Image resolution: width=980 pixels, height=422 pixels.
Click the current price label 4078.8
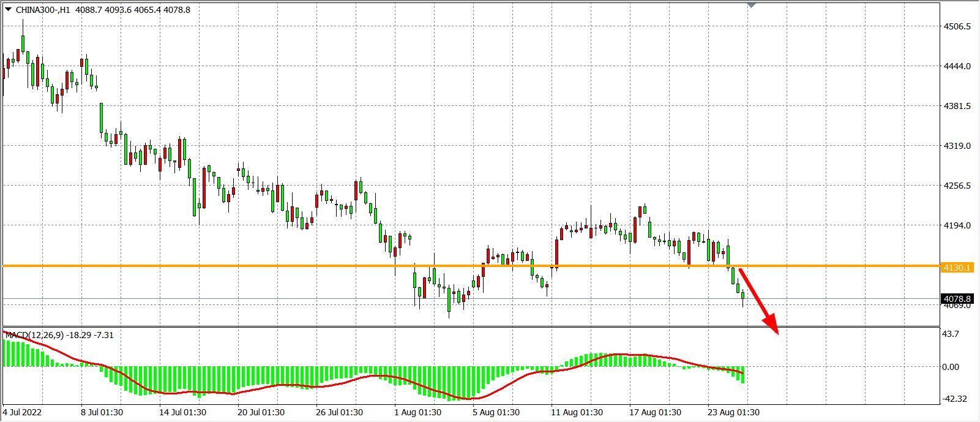[957, 300]
